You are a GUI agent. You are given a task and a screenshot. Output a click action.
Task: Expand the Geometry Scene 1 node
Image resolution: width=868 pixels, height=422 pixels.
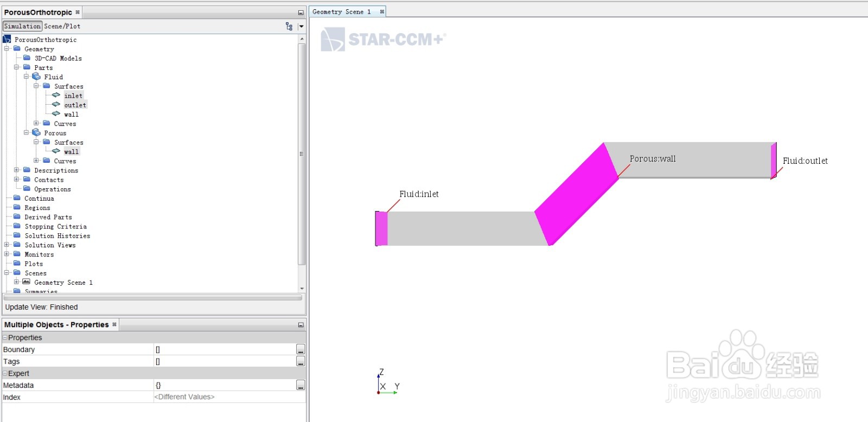click(16, 282)
